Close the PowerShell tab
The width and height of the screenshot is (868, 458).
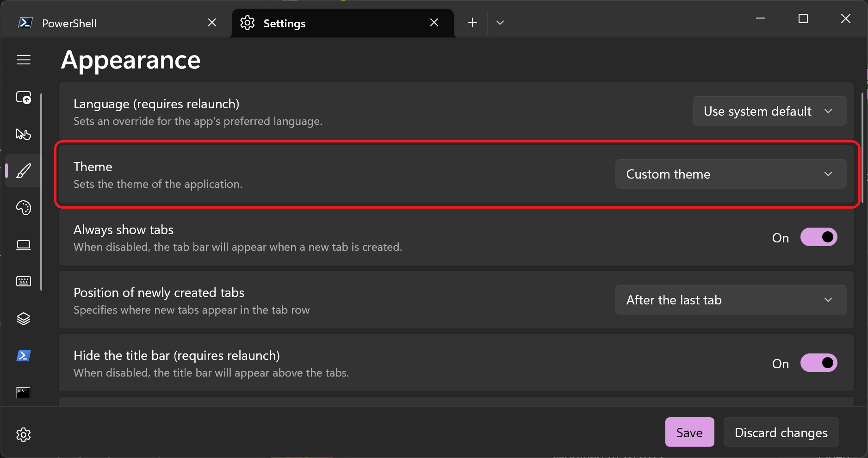[x=212, y=22]
